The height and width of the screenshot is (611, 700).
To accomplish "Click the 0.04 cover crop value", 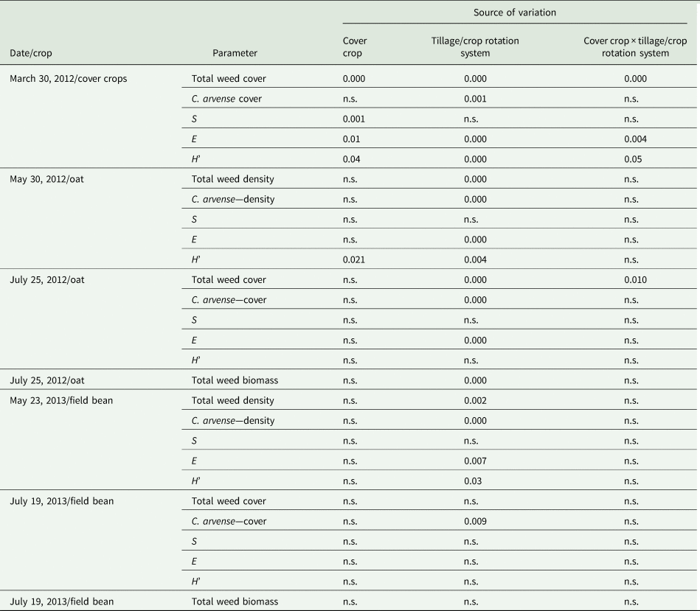I will (x=351, y=159).
